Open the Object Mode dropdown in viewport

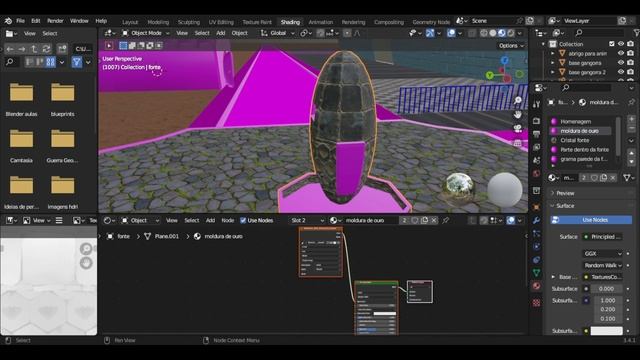(146, 33)
